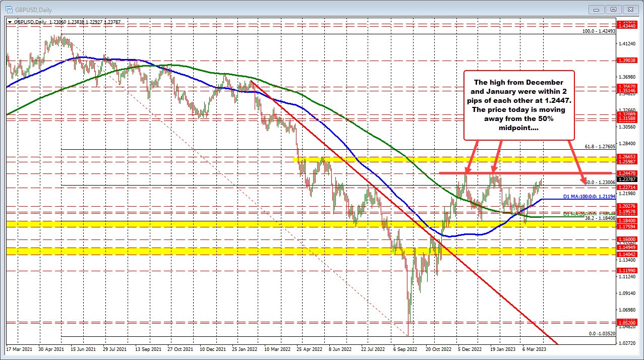Viewport: 644px width, 360px height.
Task: Click the 1.21980 price scale value
Action: (x=628, y=193)
